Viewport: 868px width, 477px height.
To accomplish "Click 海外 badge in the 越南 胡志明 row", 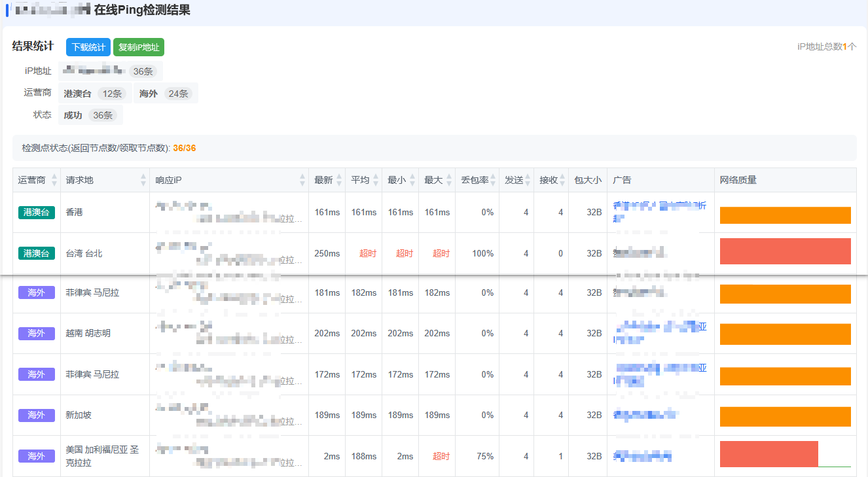I will [x=37, y=334].
